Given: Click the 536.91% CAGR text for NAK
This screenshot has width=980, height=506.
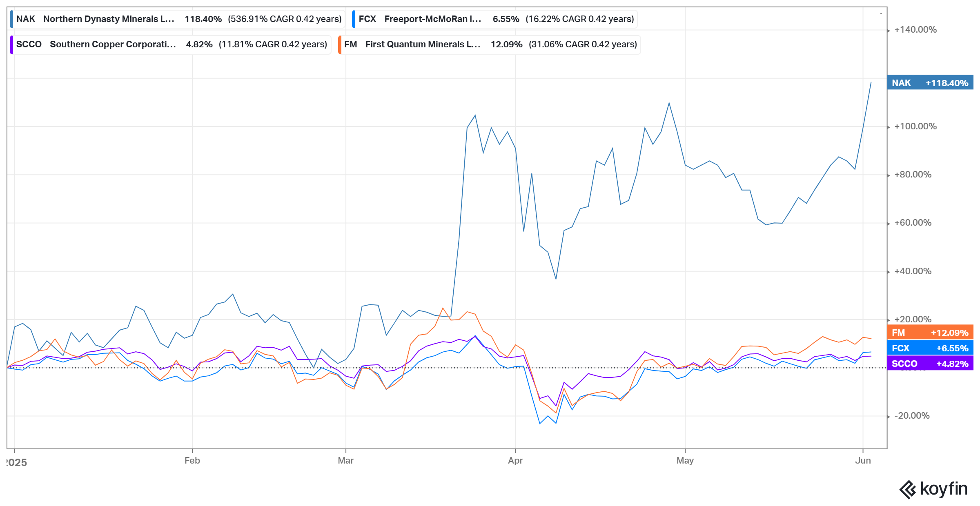Looking at the screenshot, I should click(x=285, y=19).
